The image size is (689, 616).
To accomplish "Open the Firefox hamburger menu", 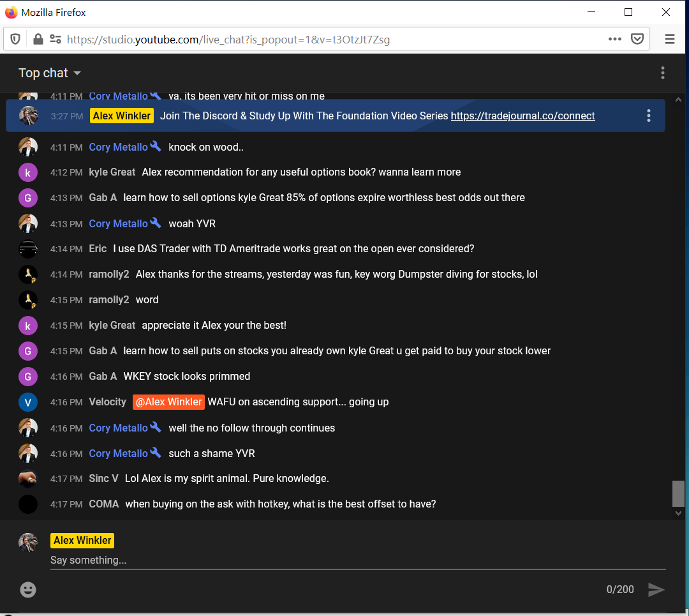I will point(669,38).
